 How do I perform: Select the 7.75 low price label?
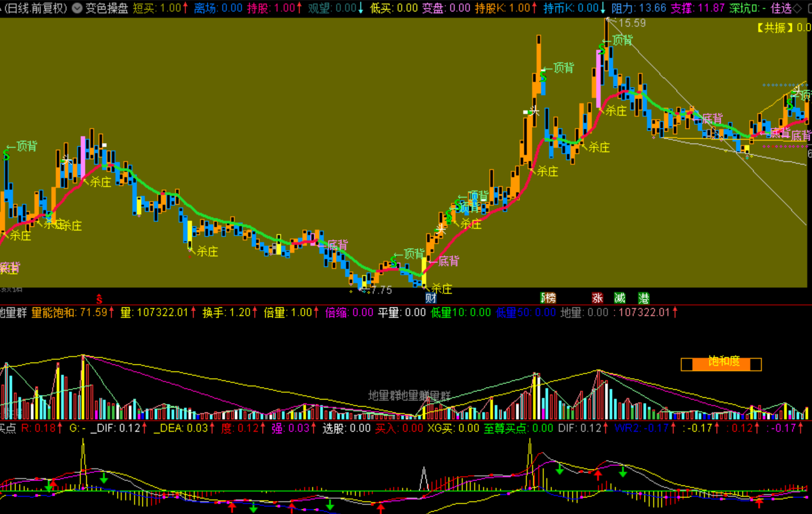click(382, 290)
